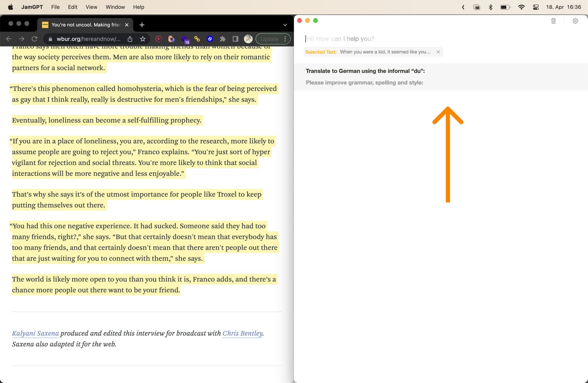Click the trash icon in the JamGPT window
This screenshot has height=383, width=588.
click(553, 21)
